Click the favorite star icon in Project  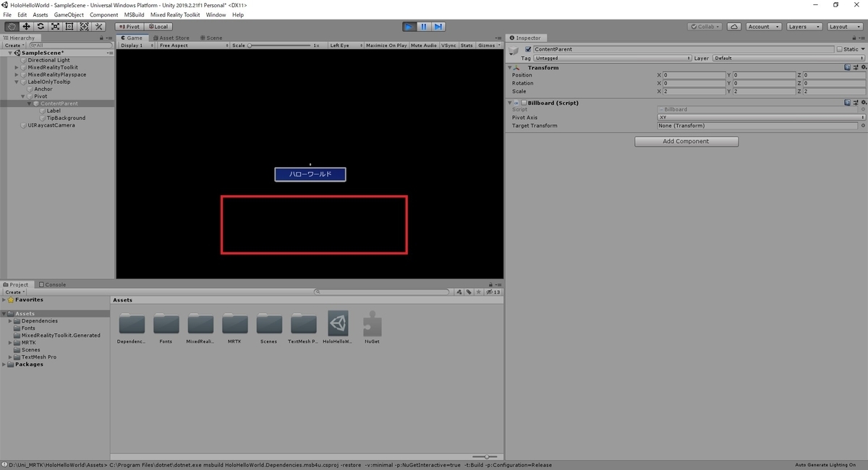click(479, 292)
